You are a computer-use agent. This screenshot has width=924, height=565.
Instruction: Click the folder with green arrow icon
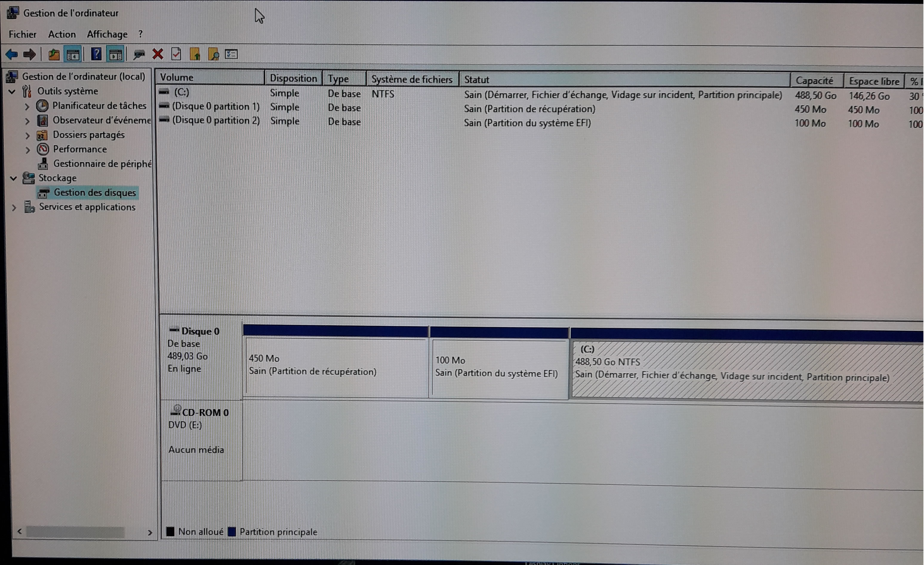point(195,54)
